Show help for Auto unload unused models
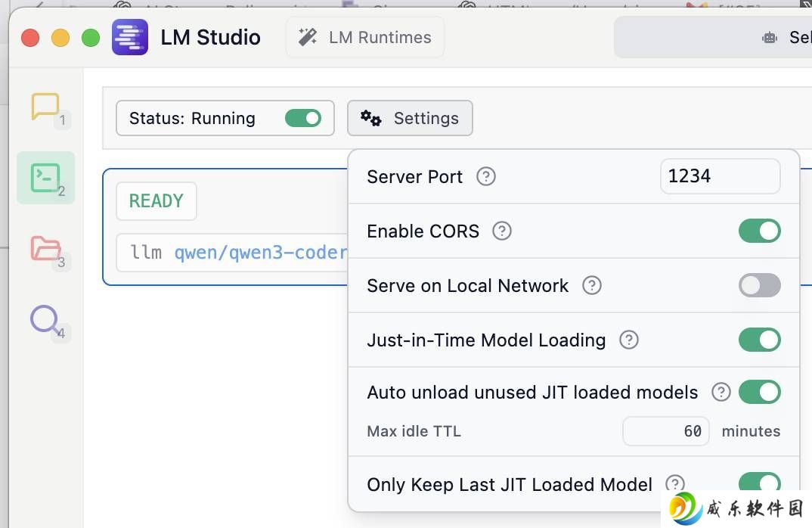Viewport: 812px width, 528px height. [x=721, y=393]
